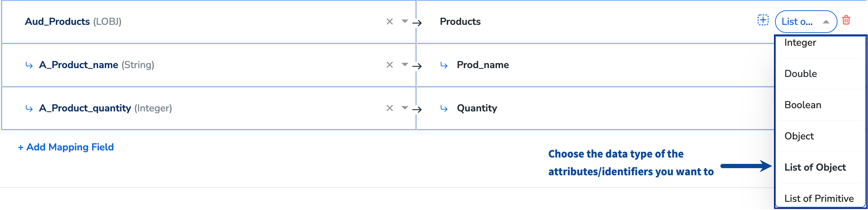This screenshot has width=868, height=210.
Task: Open the Aud_Products source dropdown arrow
Action: [x=405, y=21]
